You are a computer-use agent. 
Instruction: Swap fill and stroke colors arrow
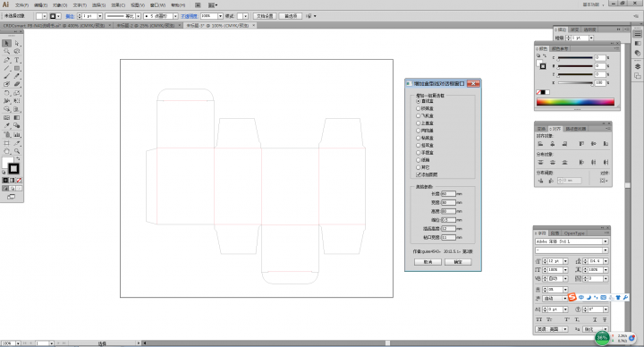click(18, 159)
